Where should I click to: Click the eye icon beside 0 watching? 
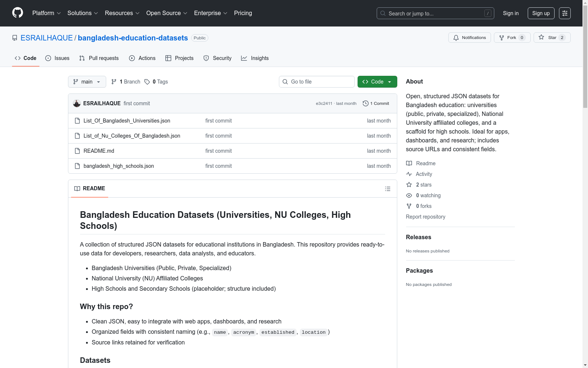[409, 195]
